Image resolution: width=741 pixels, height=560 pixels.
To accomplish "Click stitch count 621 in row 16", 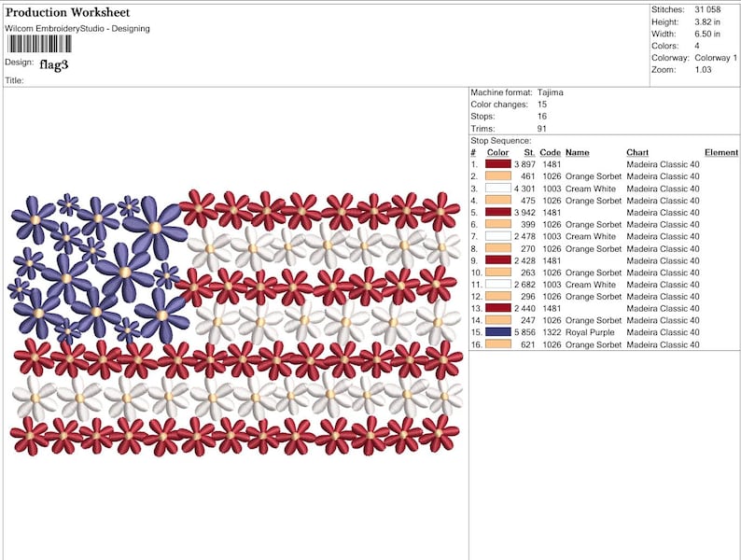I will 527,344.
